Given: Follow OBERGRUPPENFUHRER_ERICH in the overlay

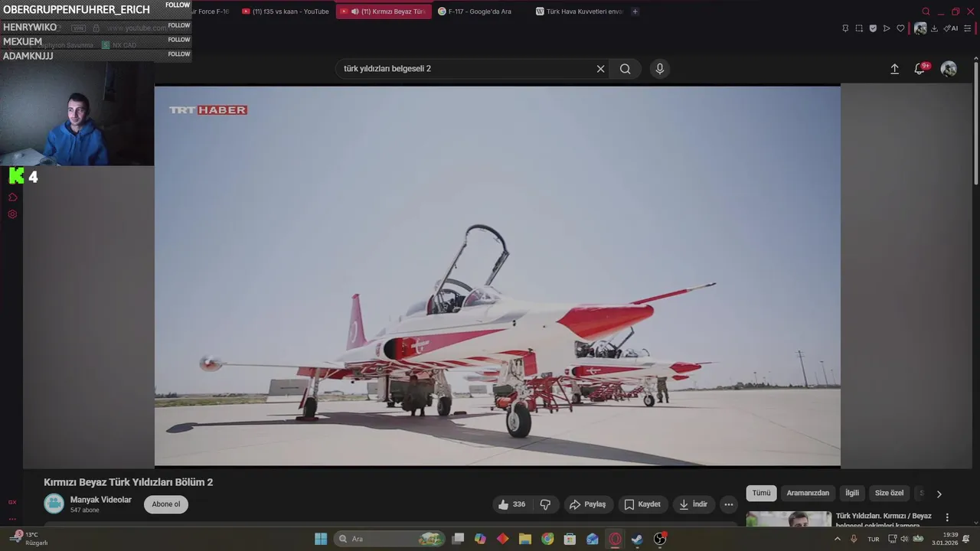Looking at the screenshot, I should [178, 5].
